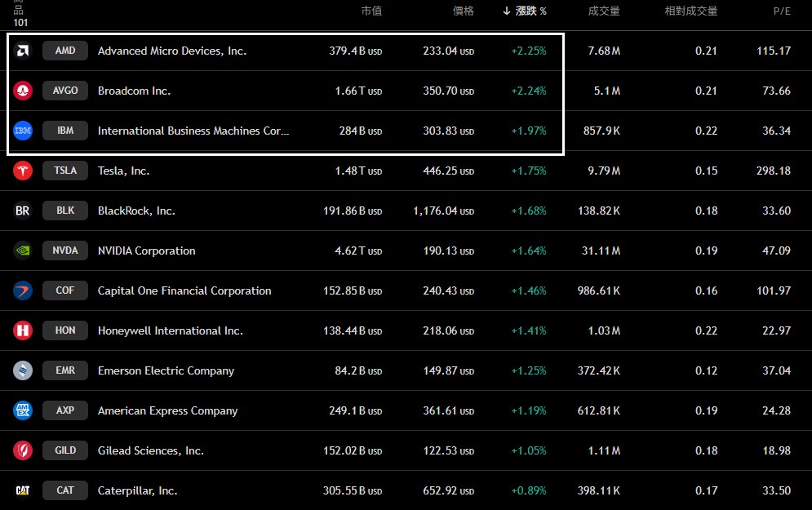Open the Emerson Electric Company link
The width and height of the screenshot is (812, 510).
[166, 370]
